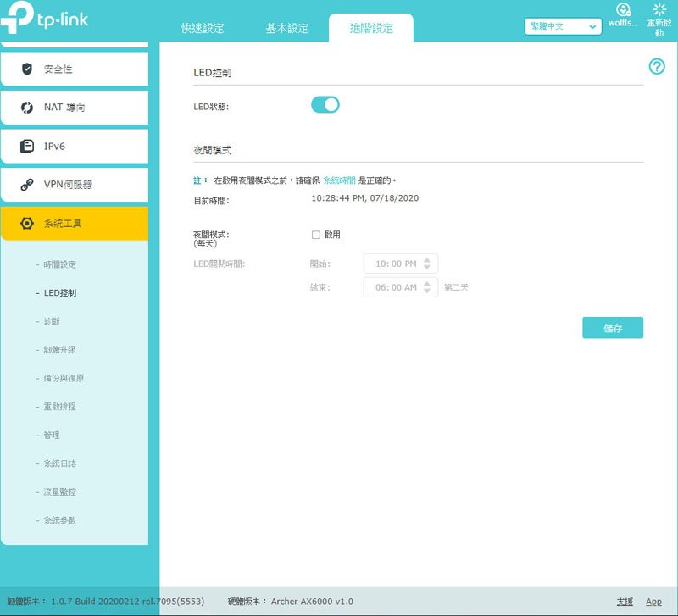Screen dimensions: 678x616
Task: Decrease the 結束 time down arrow
Action: click(x=427, y=291)
